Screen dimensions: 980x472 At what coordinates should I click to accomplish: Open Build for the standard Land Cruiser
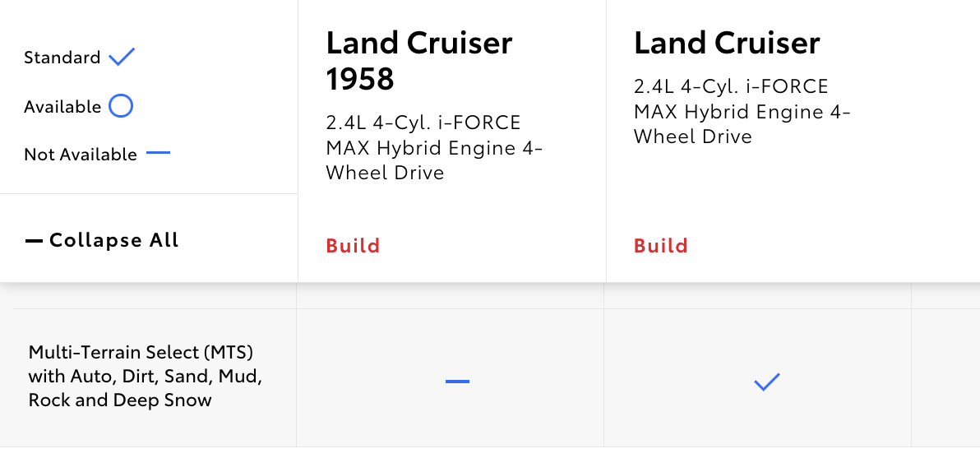point(661,246)
